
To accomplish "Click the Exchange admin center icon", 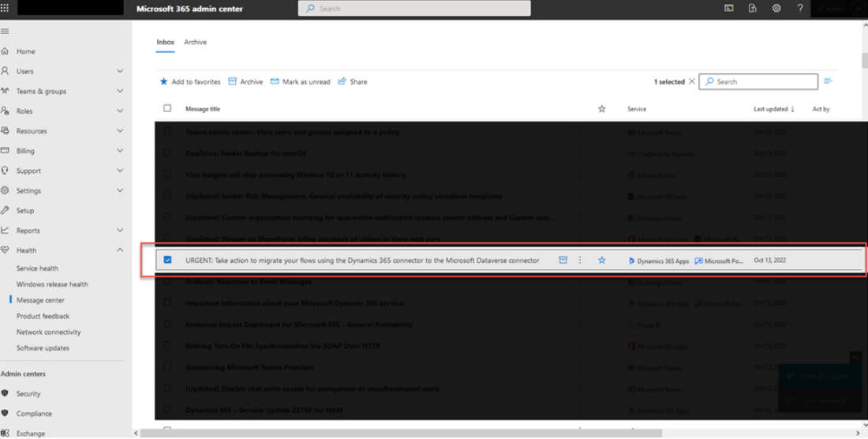I will (5, 433).
